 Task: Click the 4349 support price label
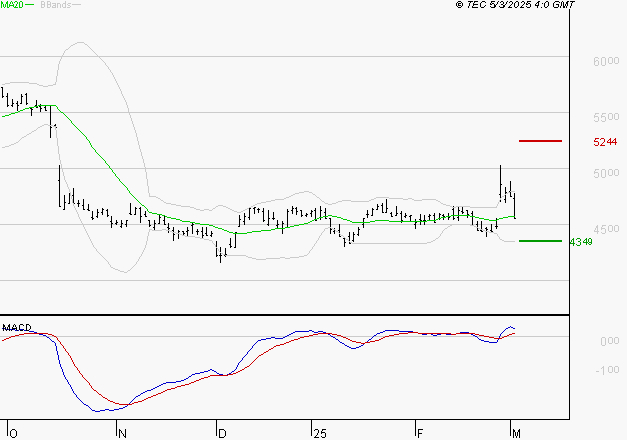[x=580, y=242]
